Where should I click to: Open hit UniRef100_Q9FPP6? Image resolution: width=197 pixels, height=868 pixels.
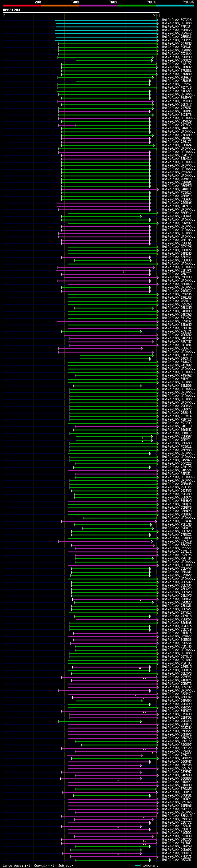177,40
